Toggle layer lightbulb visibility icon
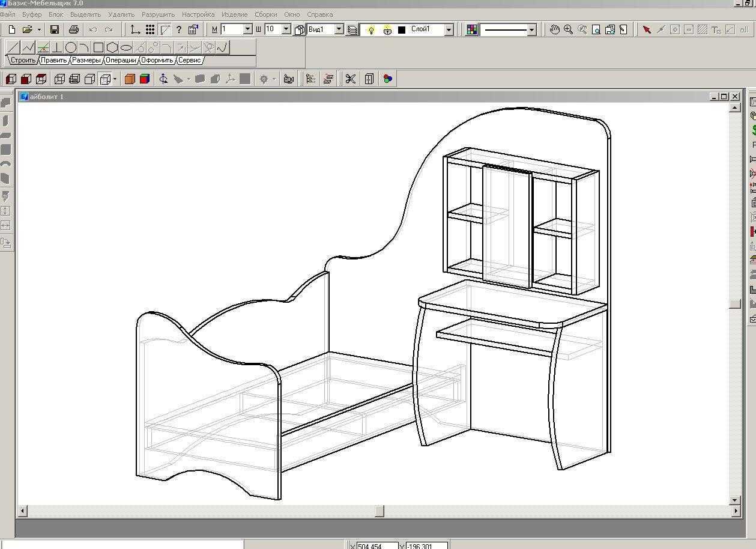 (x=370, y=29)
